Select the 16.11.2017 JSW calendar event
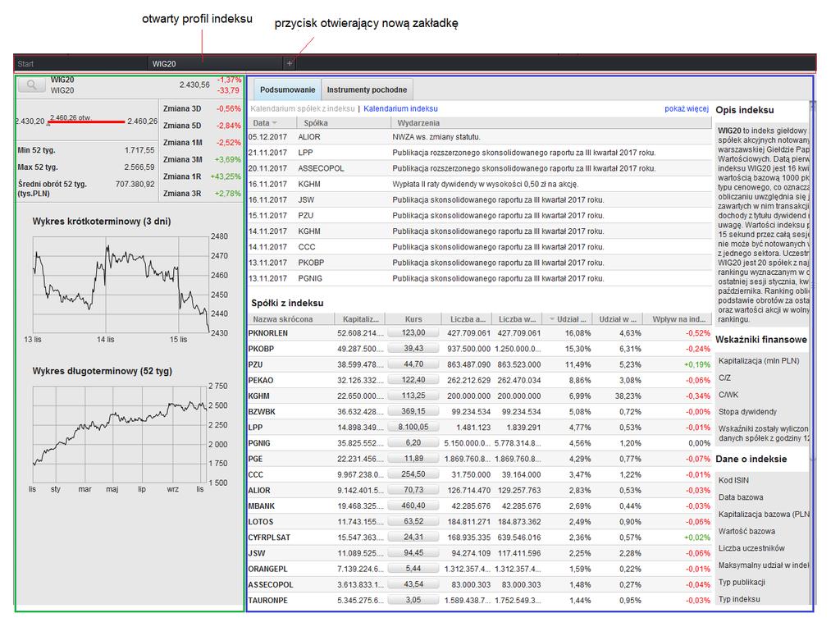 click(x=479, y=200)
